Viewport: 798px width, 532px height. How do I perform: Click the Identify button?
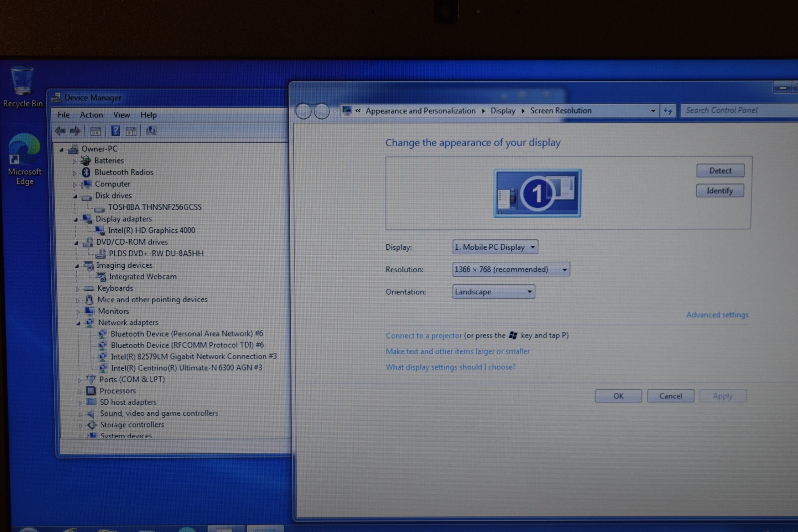pyautogui.click(x=720, y=190)
